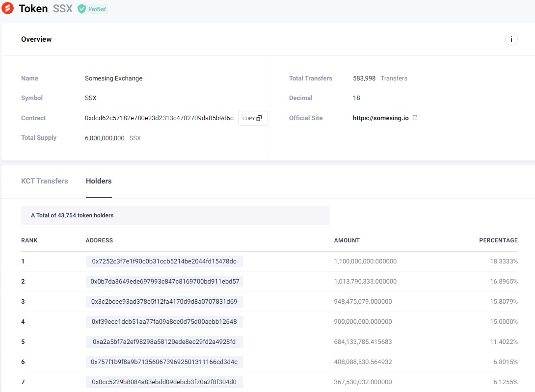Viewport: 535px width, 392px height.
Task: Click the PERCENTAGE column header
Action: click(498, 240)
